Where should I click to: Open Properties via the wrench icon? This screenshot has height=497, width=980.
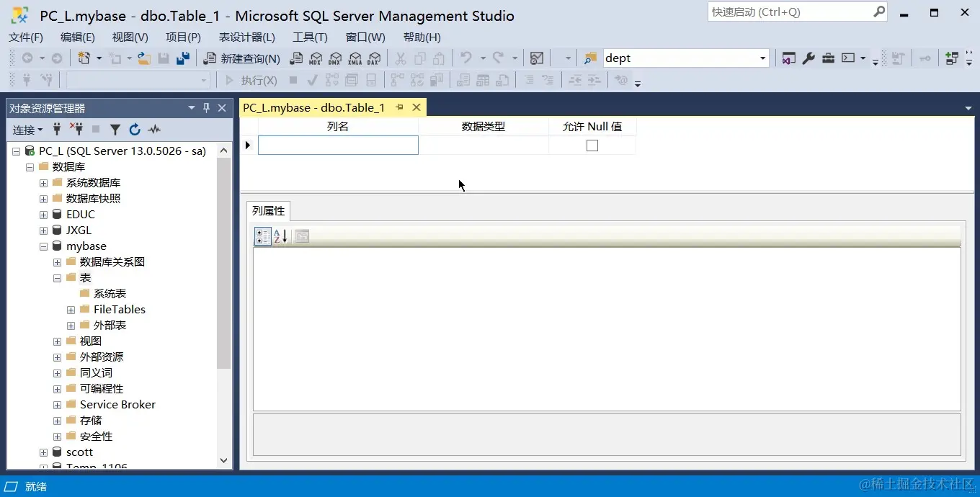808,58
